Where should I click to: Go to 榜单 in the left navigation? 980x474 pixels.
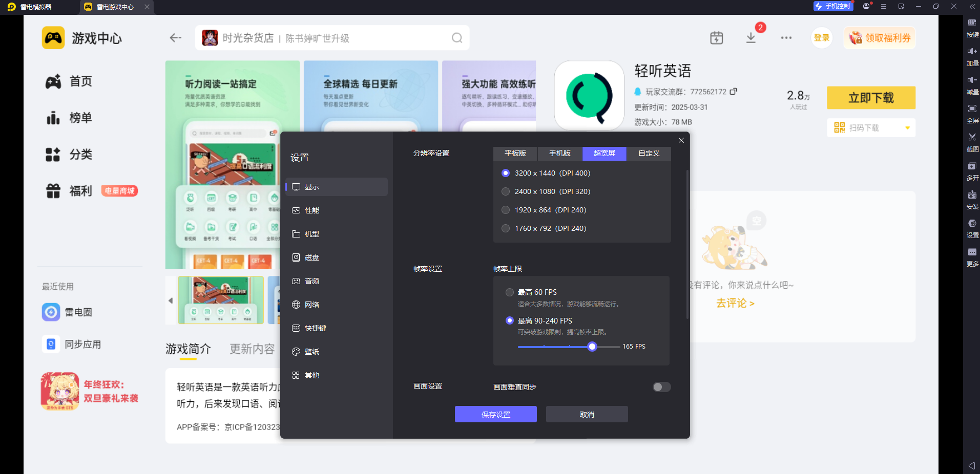tap(69, 118)
